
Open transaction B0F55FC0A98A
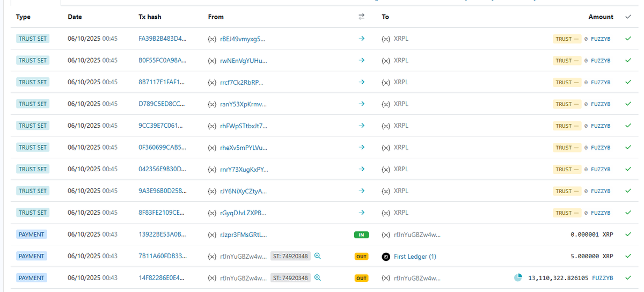(163, 60)
